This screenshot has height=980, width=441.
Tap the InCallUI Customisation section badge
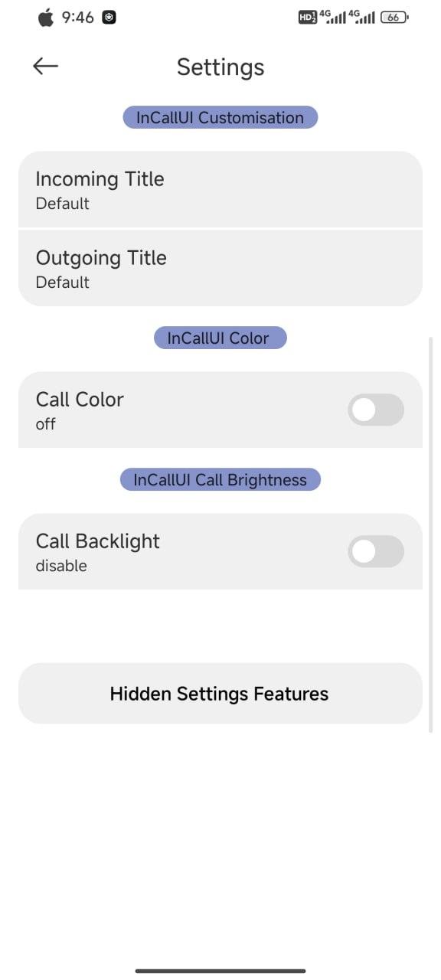[220, 117]
